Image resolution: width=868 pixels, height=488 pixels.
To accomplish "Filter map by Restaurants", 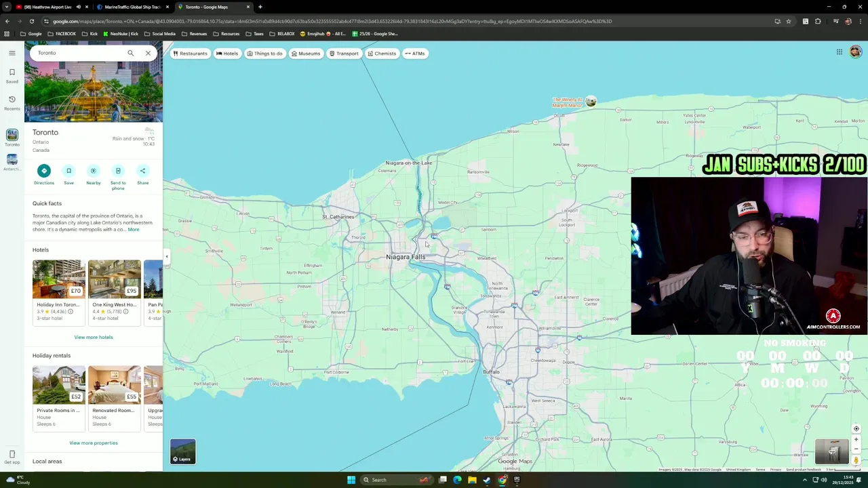I will 190,54.
